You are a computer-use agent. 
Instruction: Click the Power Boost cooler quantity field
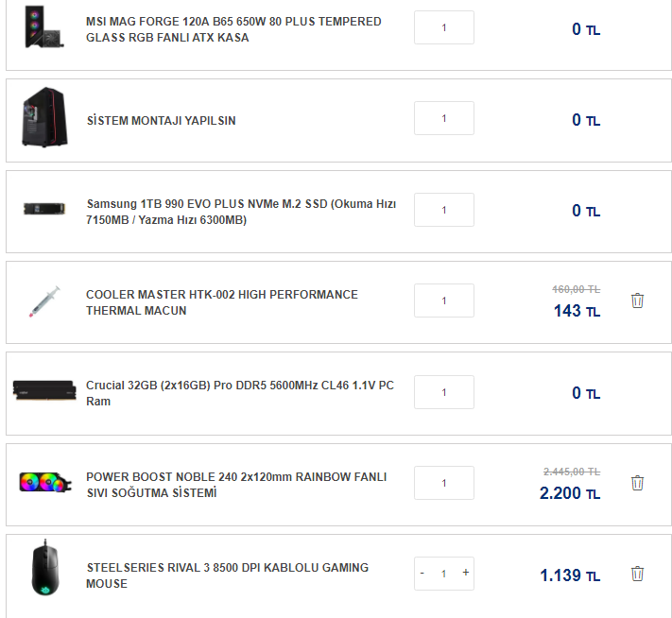tap(444, 483)
